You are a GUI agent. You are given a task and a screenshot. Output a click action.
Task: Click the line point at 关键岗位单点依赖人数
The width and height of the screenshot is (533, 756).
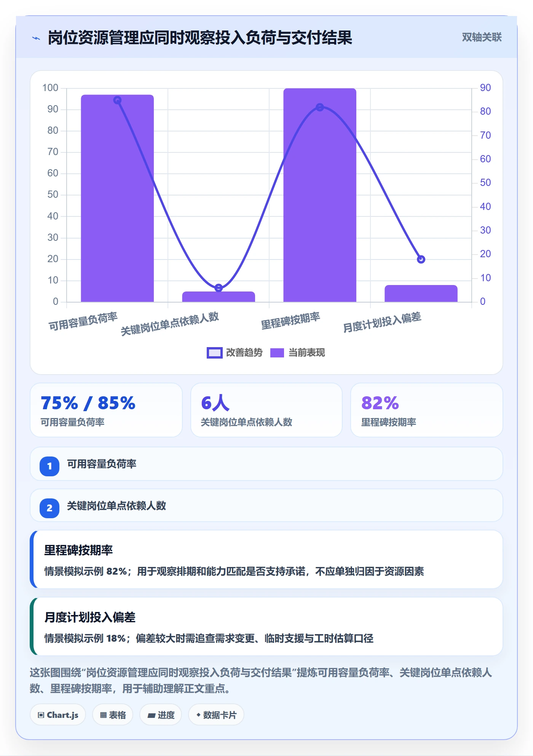(x=219, y=288)
